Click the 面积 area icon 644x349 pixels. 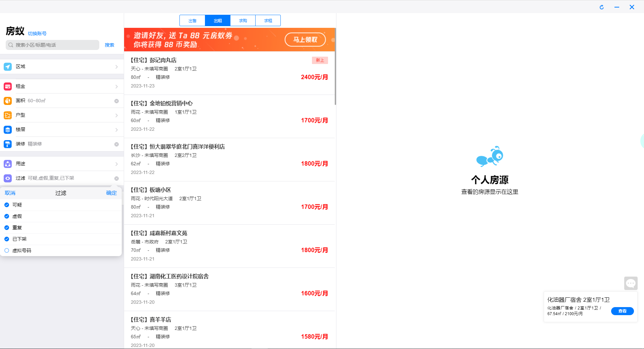(x=8, y=101)
